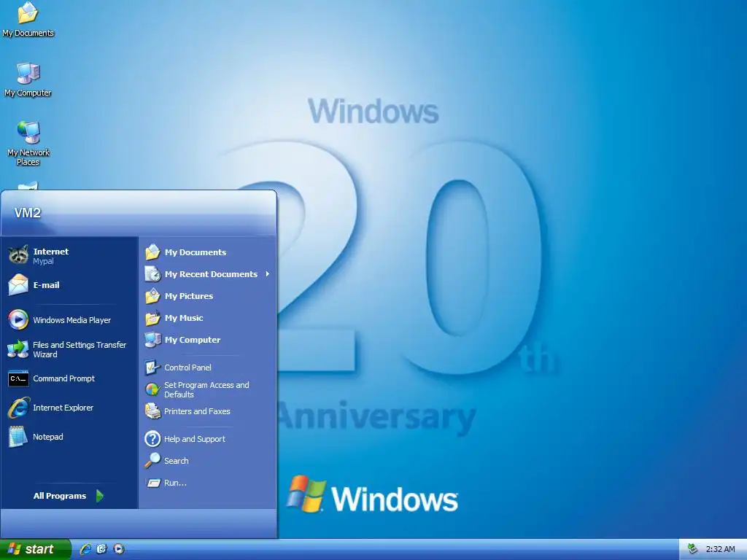Click the Internet menu label
This screenshot has width=747, height=560.
click(x=51, y=252)
